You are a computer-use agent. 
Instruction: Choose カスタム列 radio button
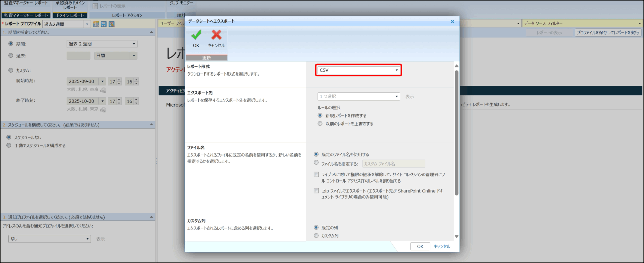tap(316, 236)
